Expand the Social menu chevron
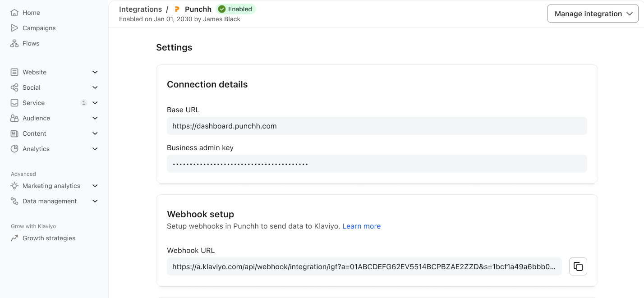644x298 pixels. point(95,87)
